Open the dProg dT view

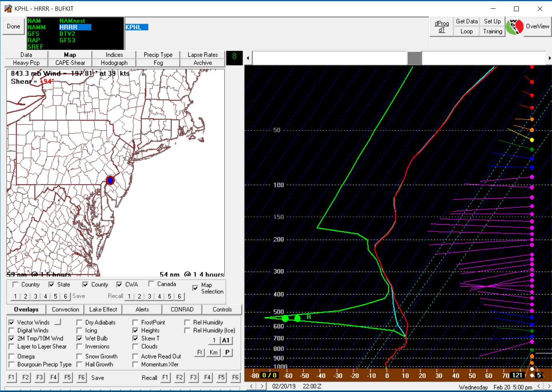pos(442,27)
